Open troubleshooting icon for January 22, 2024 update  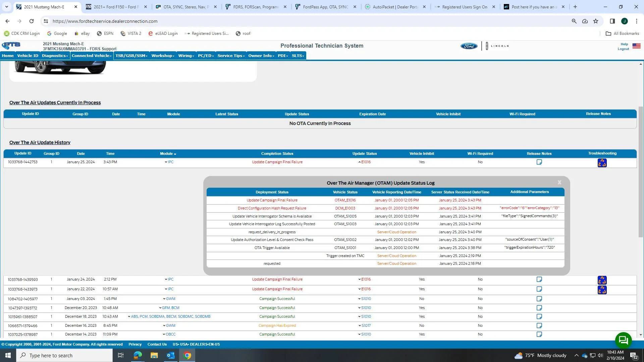(602, 290)
